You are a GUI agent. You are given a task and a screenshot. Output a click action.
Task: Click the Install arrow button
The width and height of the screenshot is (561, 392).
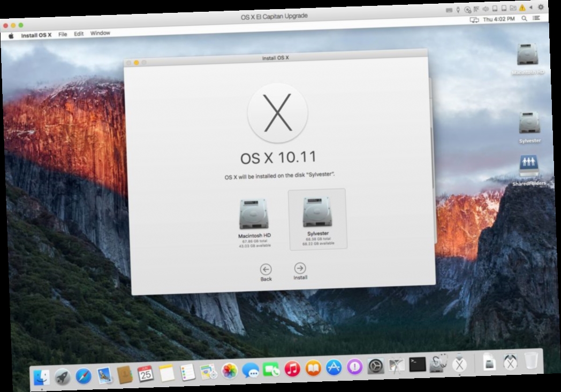[x=300, y=268]
